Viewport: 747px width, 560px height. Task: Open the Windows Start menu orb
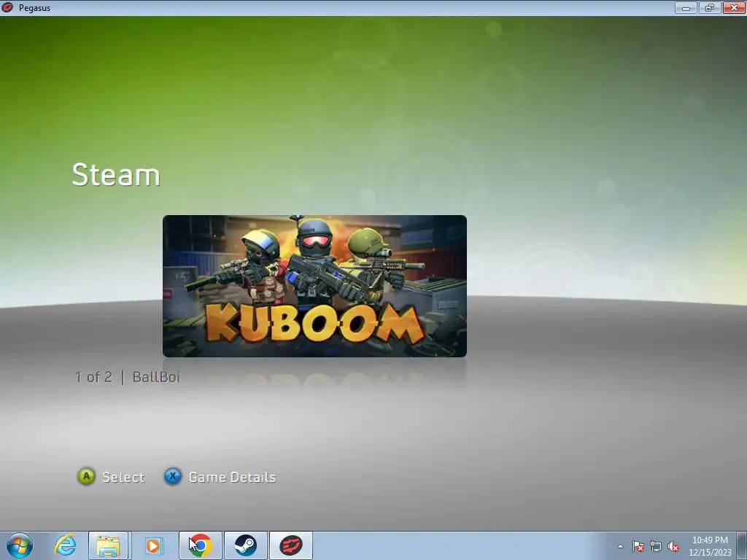[x=20, y=545]
